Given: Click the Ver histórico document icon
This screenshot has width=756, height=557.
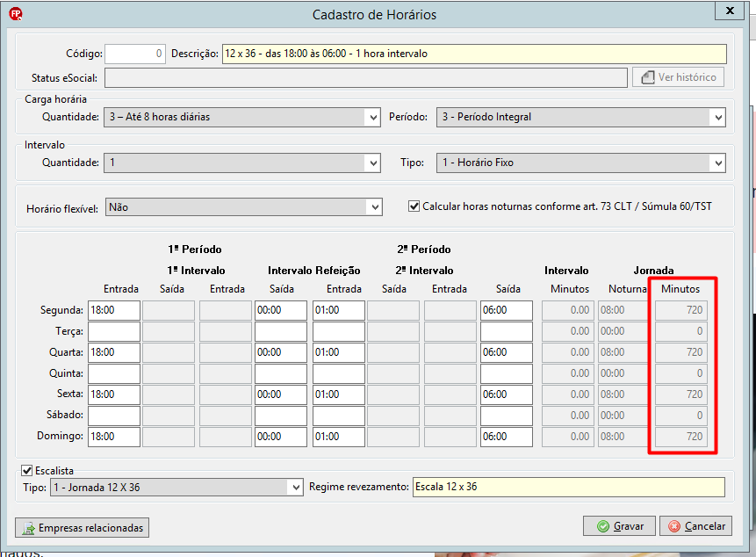Looking at the screenshot, I should (647, 77).
